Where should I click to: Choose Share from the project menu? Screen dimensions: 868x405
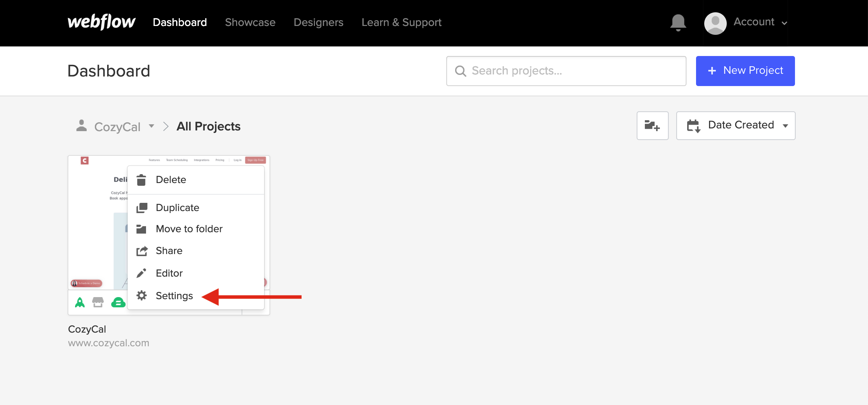[x=169, y=251]
